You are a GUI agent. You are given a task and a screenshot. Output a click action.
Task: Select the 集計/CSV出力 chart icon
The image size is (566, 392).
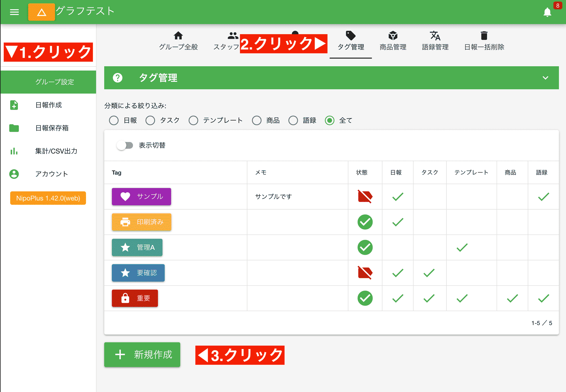pos(14,151)
